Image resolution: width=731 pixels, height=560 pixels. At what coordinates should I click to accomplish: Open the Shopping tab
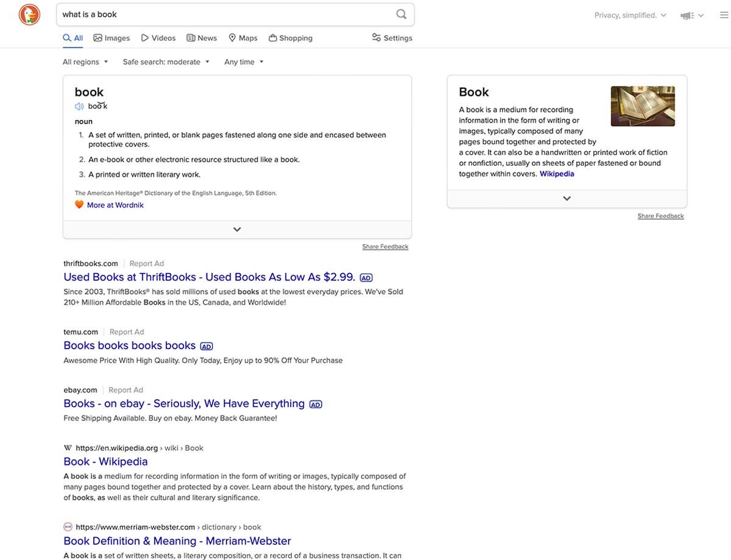pos(291,38)
